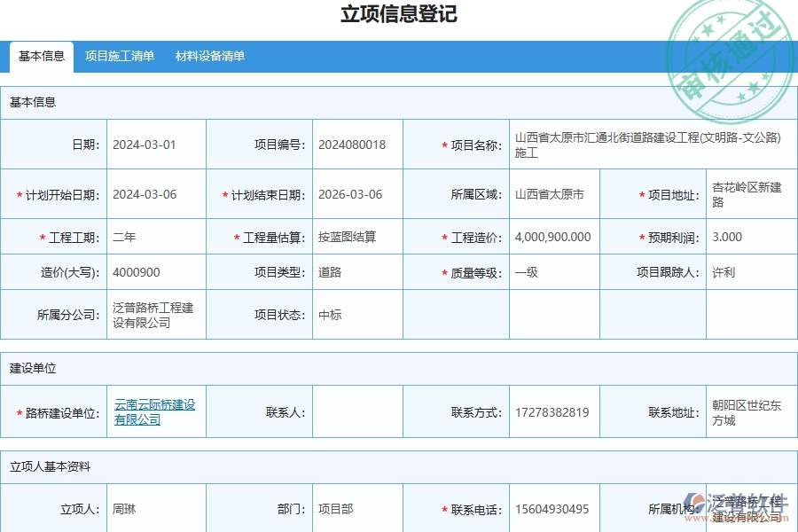
Task: 点击工程造价 4,000,900.000 字段
Action: coord(554,237)
